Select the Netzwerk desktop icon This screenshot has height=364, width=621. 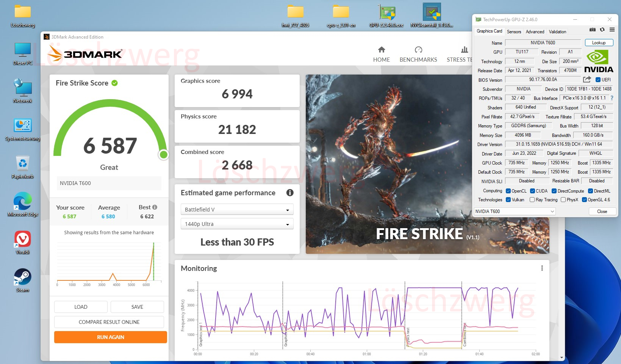[x=23, y=91]
